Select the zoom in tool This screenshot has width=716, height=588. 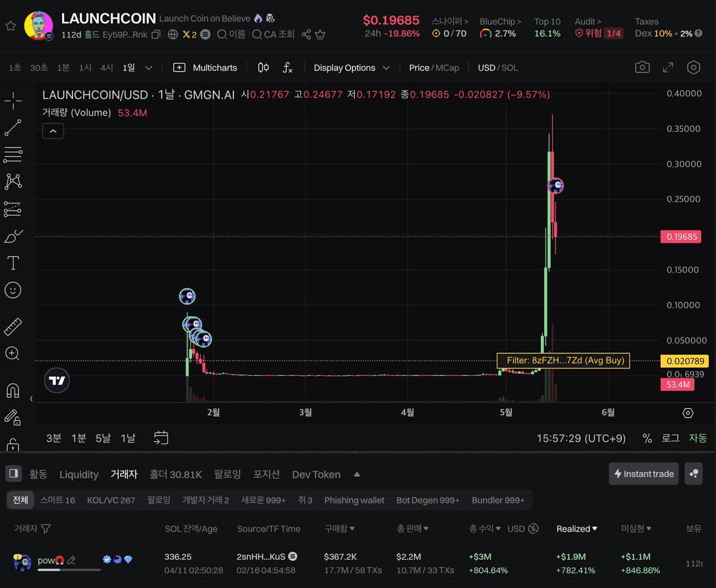(13, 354)
